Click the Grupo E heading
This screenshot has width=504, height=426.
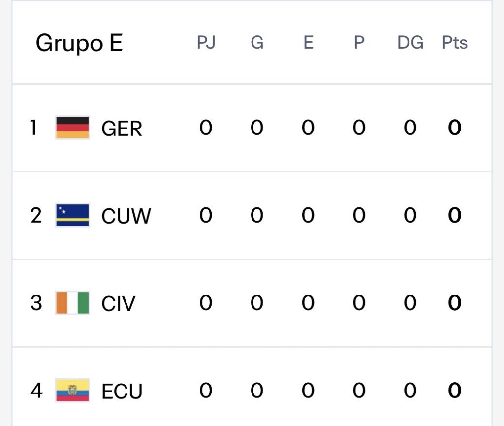pos(79,43)
